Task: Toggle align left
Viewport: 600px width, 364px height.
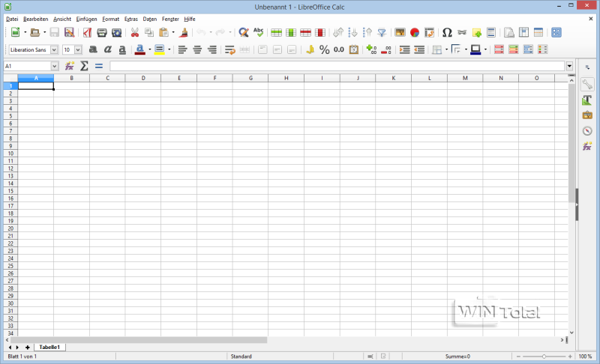Action: (182, 49)
